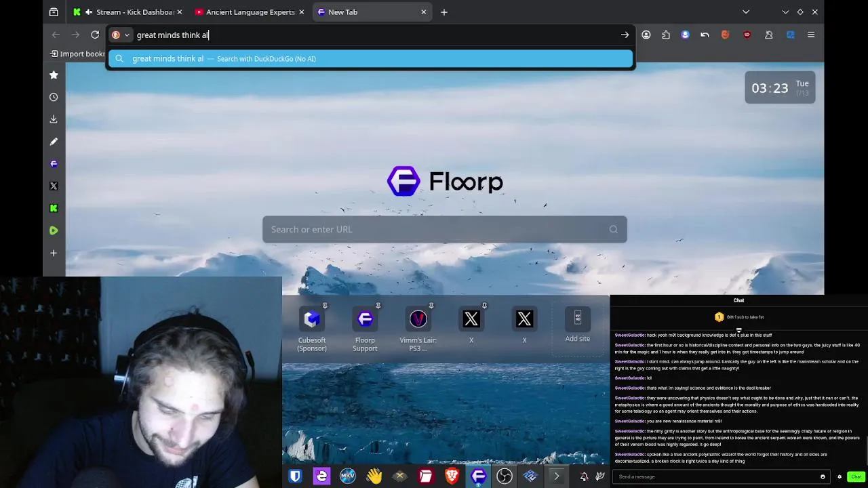Image resolution: width=868 pixels, height=488 pixels.
Task: Open the Cubesoft (Sponsor) shortcut
Action: (x=312, y=329)
